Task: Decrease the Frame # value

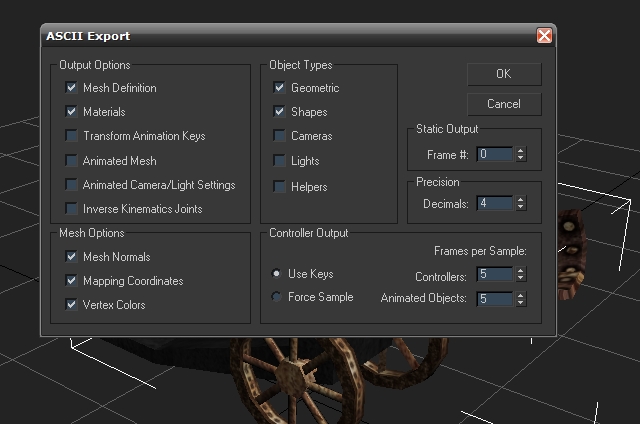Action: click(520, 158)
